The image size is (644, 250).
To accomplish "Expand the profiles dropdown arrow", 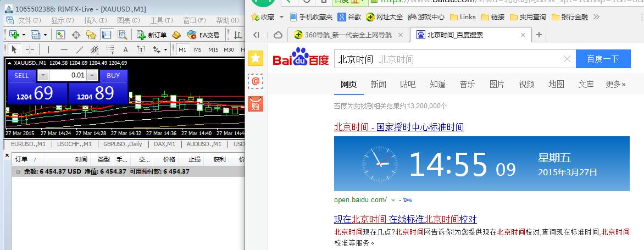I will [x=45, y=35].
